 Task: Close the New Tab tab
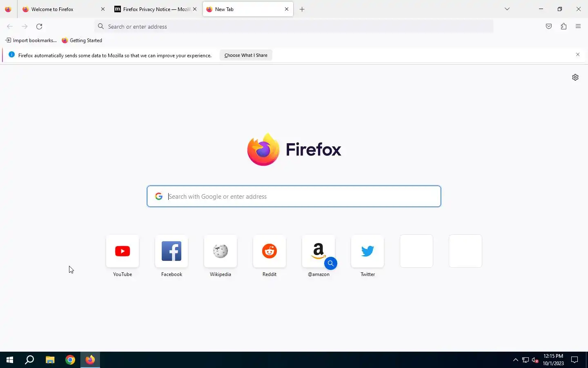coord(287,9)
